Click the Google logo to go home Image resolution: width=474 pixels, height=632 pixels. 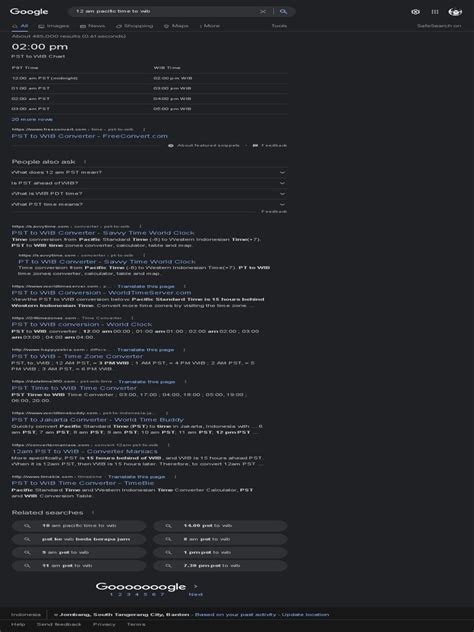(x=29, y=12)
